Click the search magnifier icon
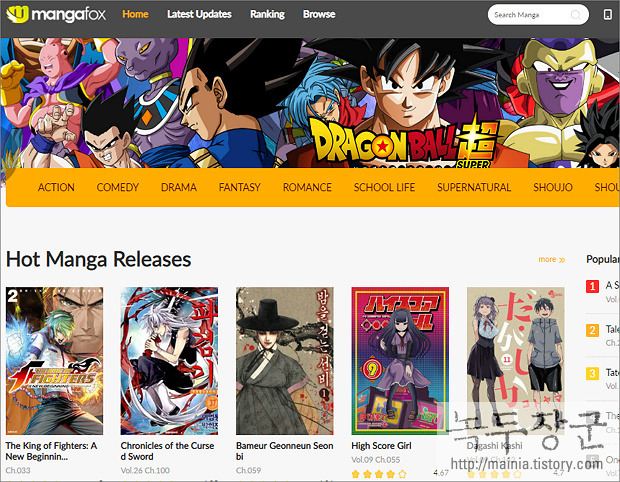This screenshot has height=482, width=620. (x=576, y=15)
